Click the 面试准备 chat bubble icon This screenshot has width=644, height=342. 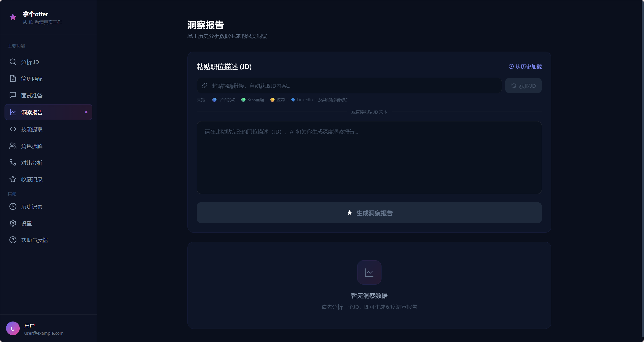coord(13,95)
